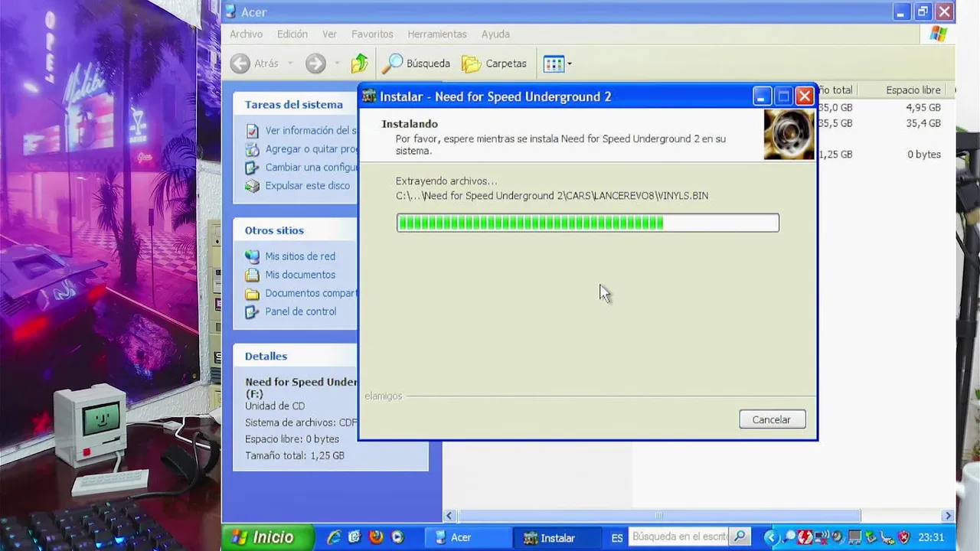980x551 pixels.
Task: Open the Archivo menu
Action: pos(246,34)
